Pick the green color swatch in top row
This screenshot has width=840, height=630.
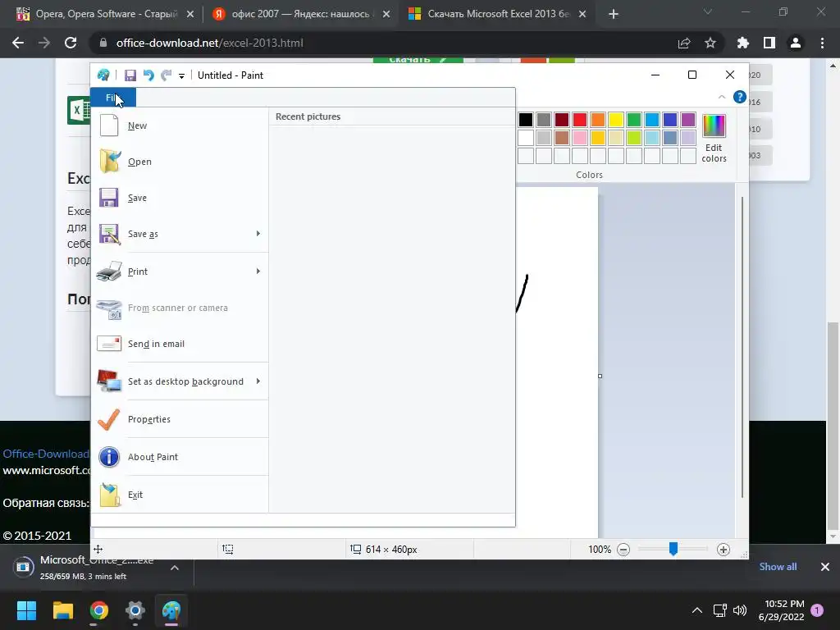tap(634, 120)
